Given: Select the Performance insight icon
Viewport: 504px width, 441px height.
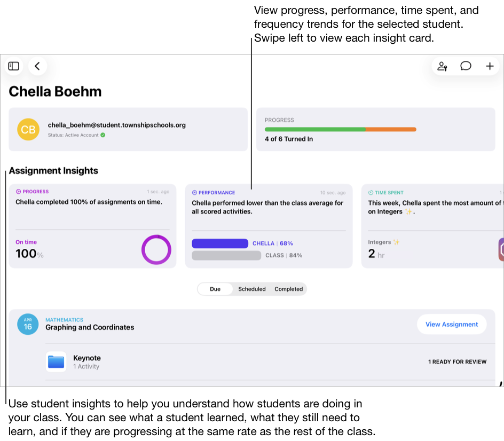Looking at the screenshot, I should click(x=195, y=192).
